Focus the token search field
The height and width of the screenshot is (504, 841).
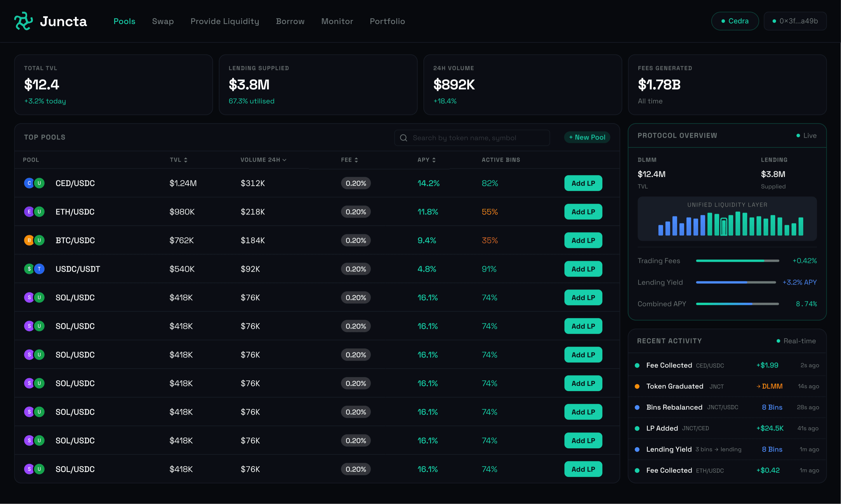[x=472, y=138]
